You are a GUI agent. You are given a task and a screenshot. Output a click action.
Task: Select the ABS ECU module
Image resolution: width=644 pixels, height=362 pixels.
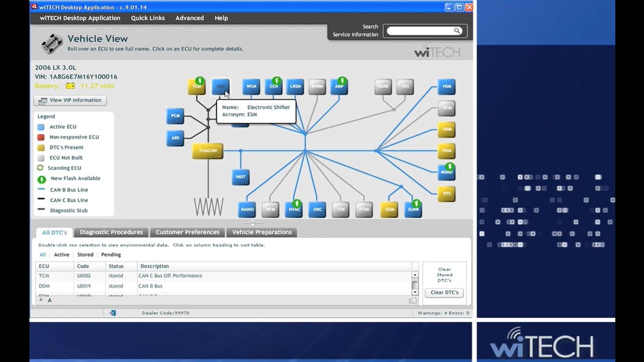(175, 138)
